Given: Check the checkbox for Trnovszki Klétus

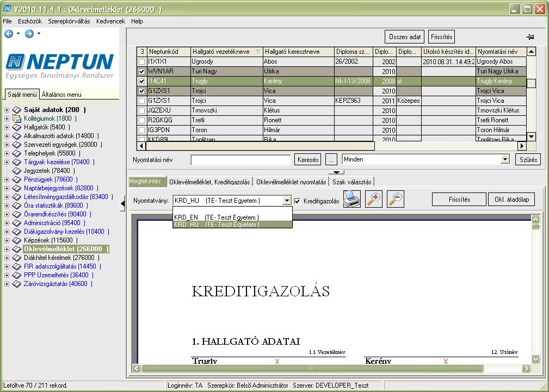Looking at the screenshot, I should [141, 110].
